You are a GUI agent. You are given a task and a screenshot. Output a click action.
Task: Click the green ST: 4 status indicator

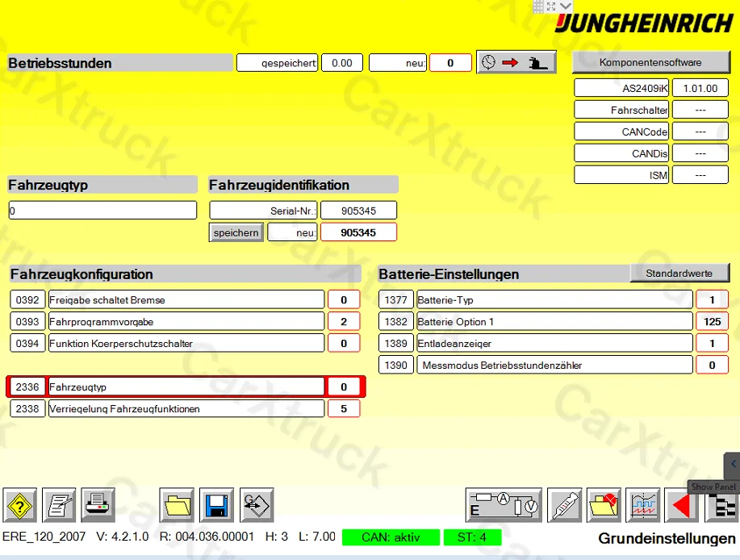472,537
